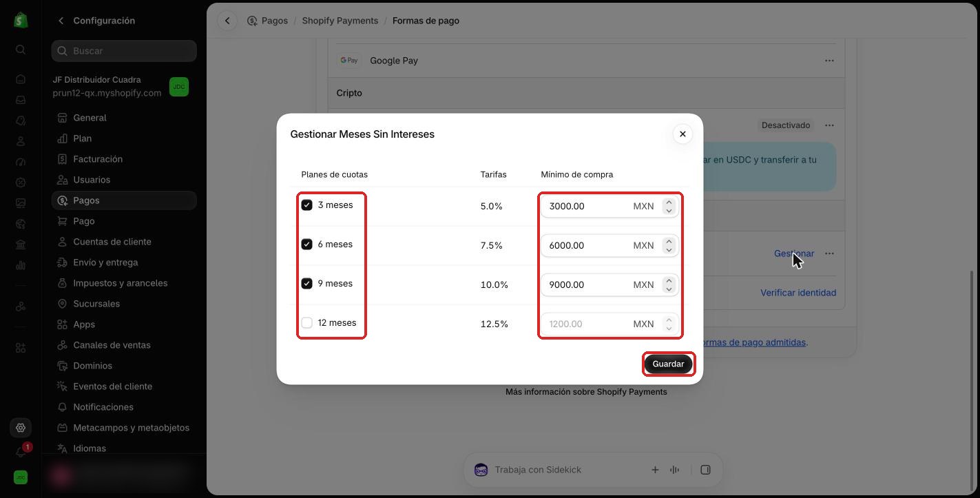Viewport: 980px width, 498px height.
Task: Open the Notificaciones settings section
Action: (124, 407)
